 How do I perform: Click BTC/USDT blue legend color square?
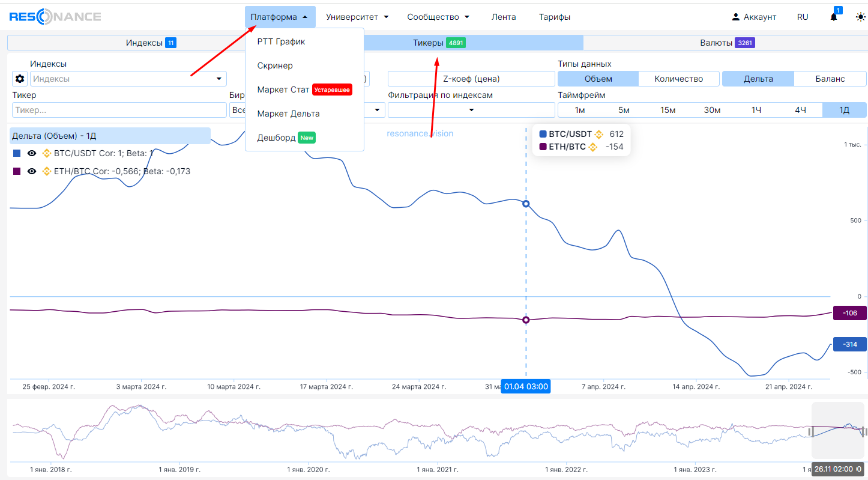pos(17,153)
